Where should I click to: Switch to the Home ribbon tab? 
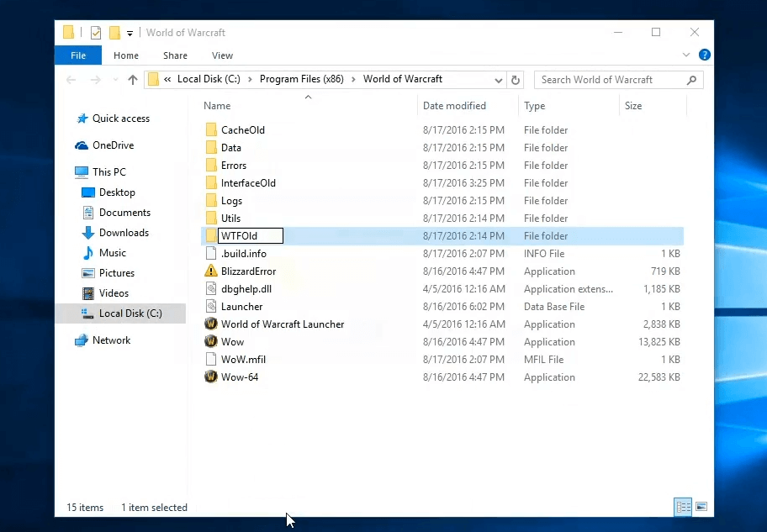[126, 55]
